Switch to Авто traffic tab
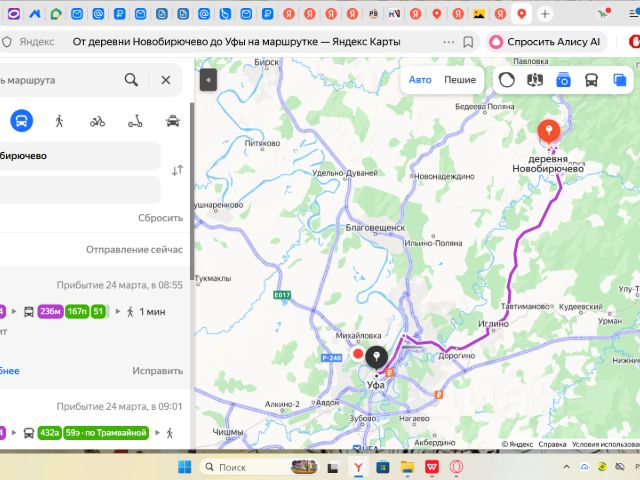640x480 pixels. 420,80
